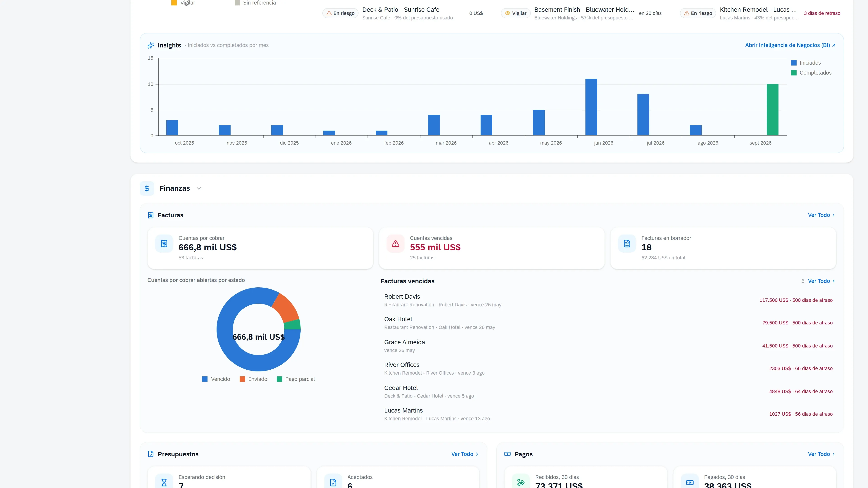Open the Robert Davis overdue invoice

(608, 300)
